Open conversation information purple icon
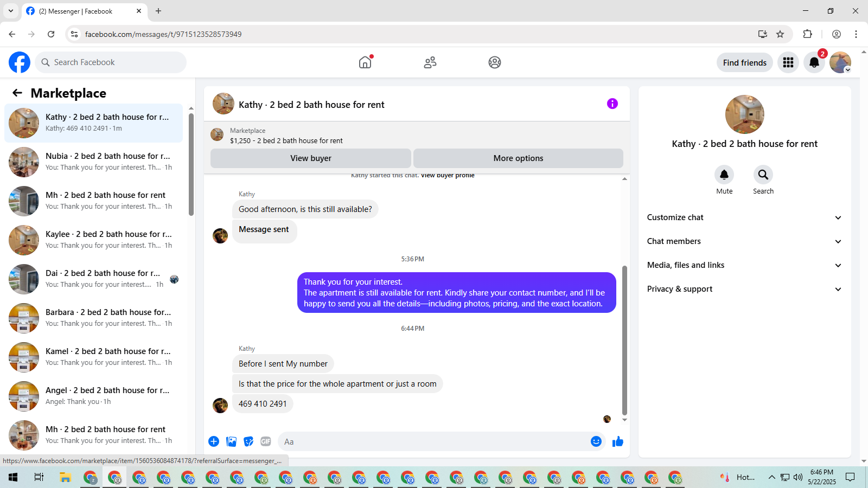The image size is (868, 488). tap(612, 104)
